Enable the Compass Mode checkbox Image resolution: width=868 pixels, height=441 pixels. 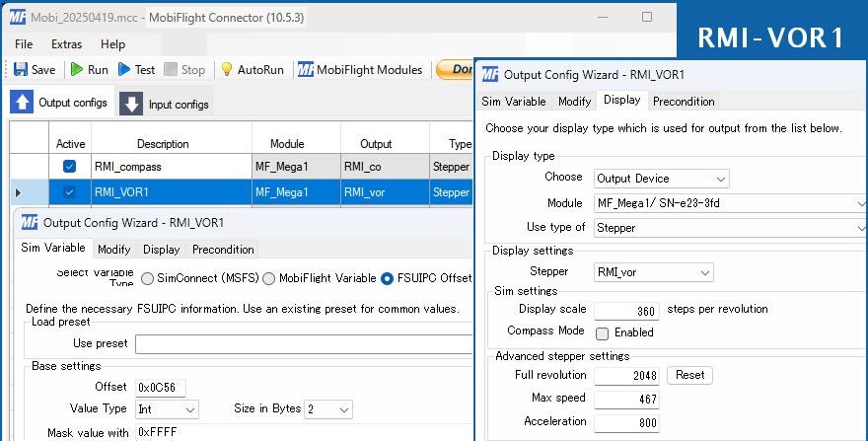coord(603,332)
